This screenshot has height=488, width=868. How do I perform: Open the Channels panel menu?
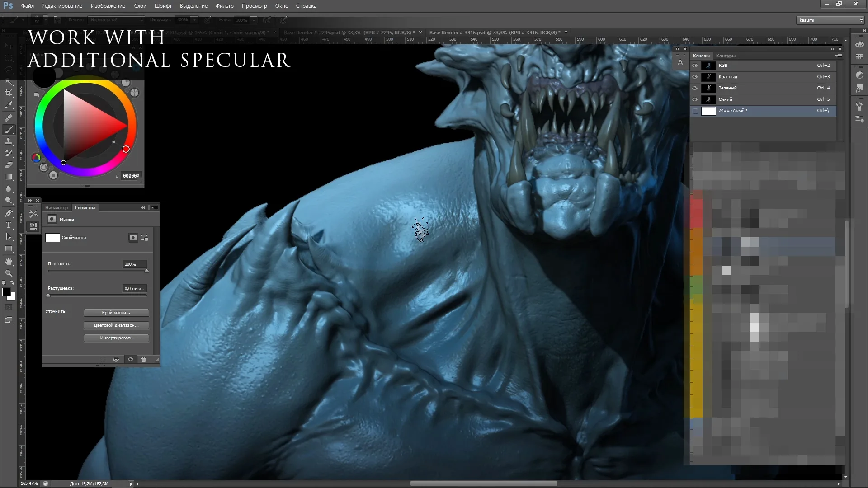click(x=840, y=56)
